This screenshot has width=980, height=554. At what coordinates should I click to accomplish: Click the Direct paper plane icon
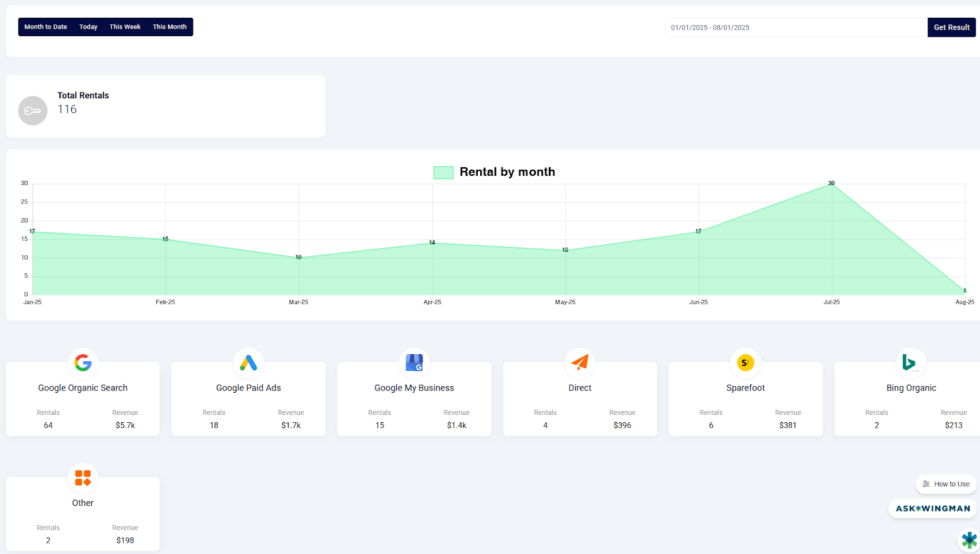579,363
